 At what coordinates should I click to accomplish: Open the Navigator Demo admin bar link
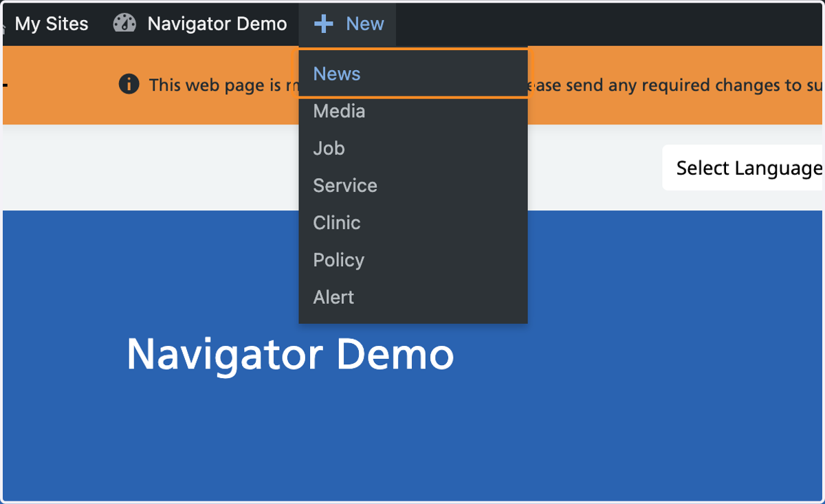click(217, 24)
